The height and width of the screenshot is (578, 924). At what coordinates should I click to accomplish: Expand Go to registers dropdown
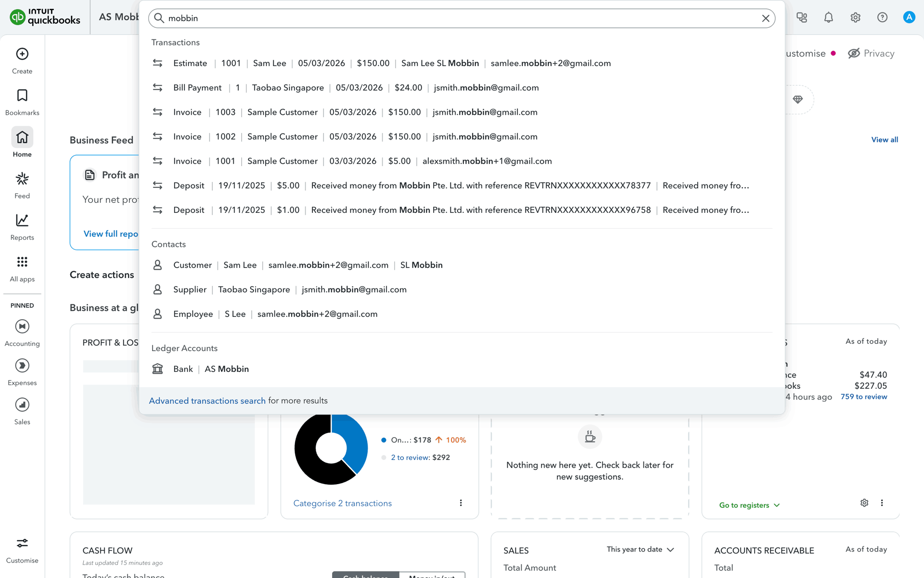pos(749,505)
